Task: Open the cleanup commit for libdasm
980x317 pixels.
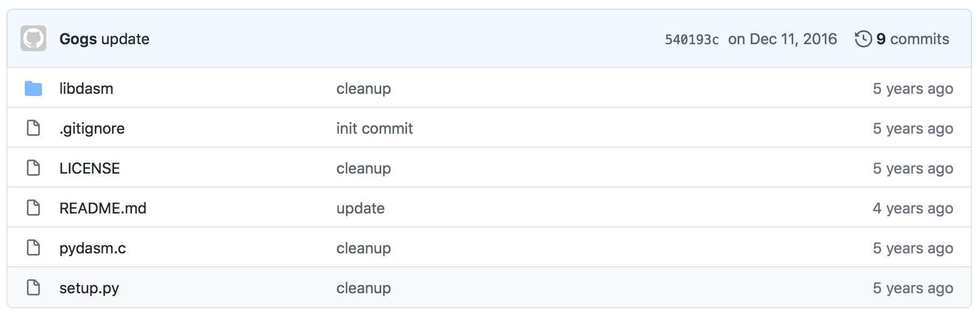Action: coord(363,88)
